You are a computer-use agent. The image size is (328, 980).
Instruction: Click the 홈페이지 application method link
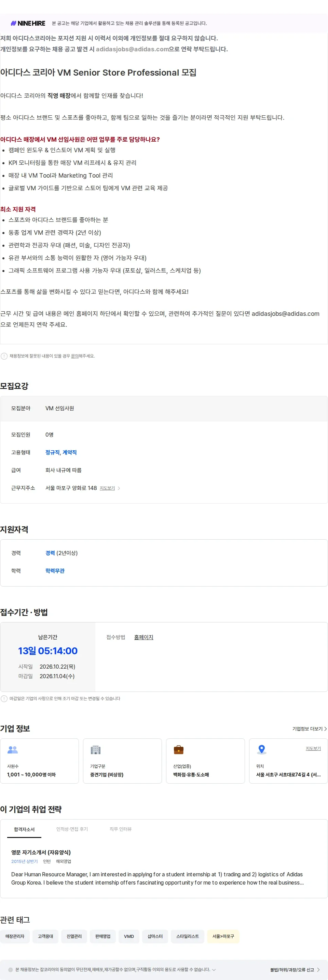click(x=143, y=637)
